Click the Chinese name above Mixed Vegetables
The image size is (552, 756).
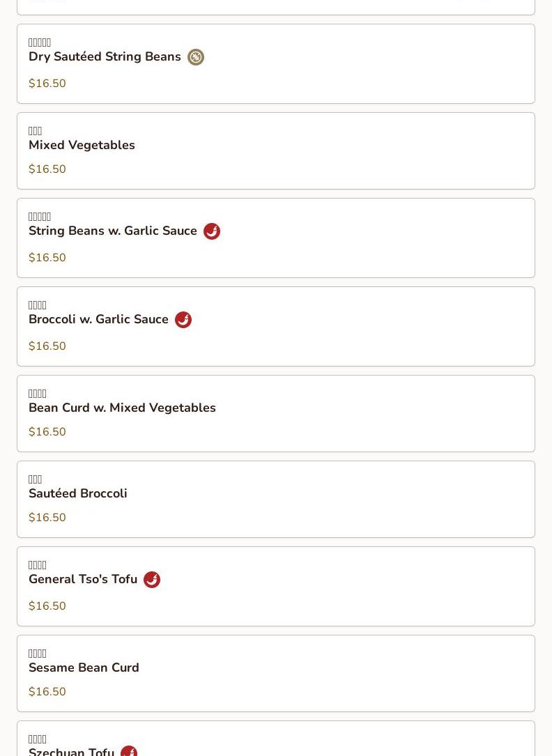36,131
